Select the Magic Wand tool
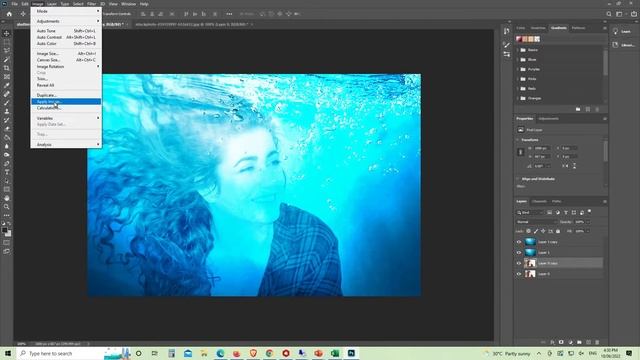640x360 pixels. 7,59
